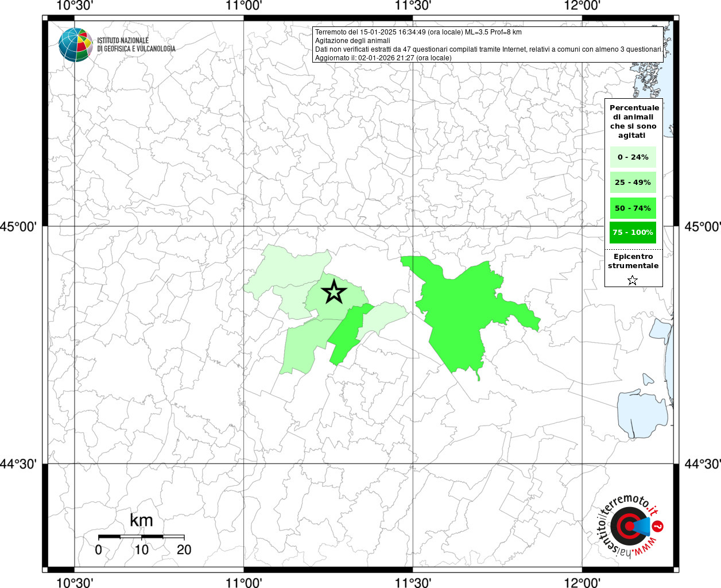
Task: Click the epicenter star on the map
Action: (334, 292)
